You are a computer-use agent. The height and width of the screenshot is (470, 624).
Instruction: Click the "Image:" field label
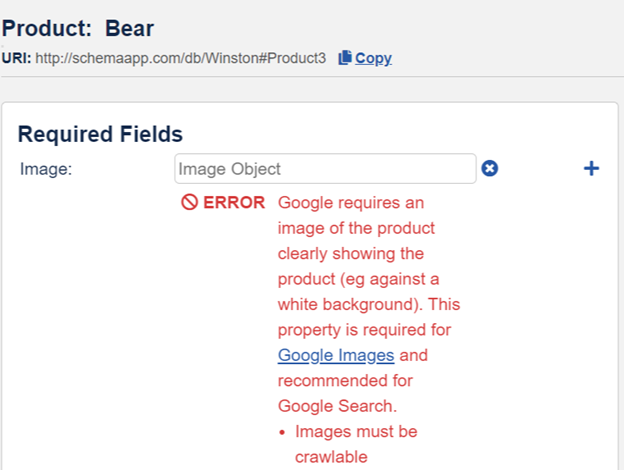pyautogui.click(x=46, y=169)
